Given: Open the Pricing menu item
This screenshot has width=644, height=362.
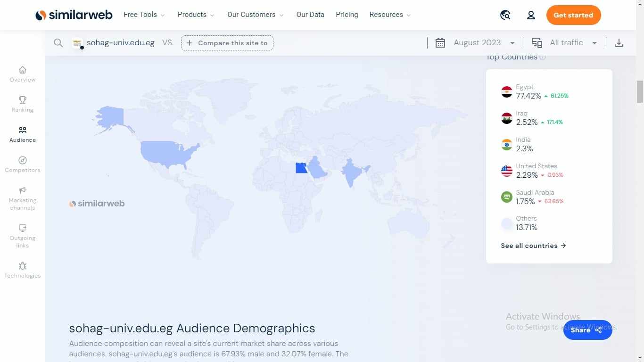Looking at the screenshot, I should click(x=347, y=15).
